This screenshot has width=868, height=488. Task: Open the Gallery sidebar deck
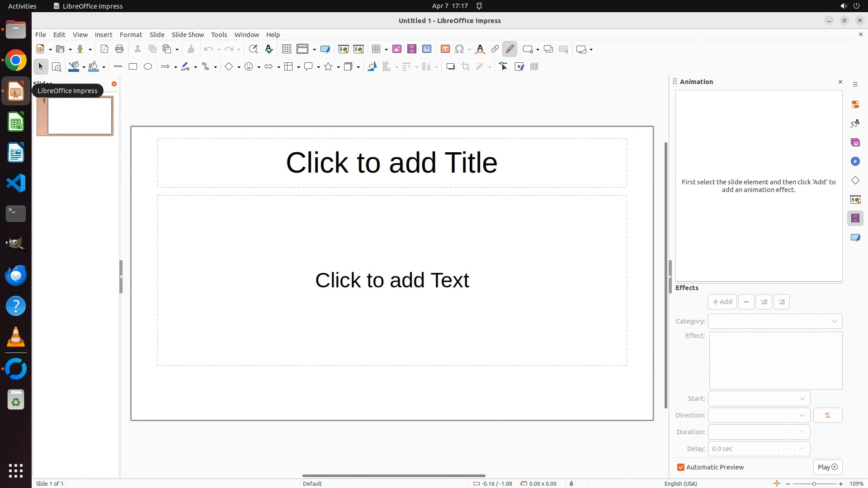coord(855,143)
